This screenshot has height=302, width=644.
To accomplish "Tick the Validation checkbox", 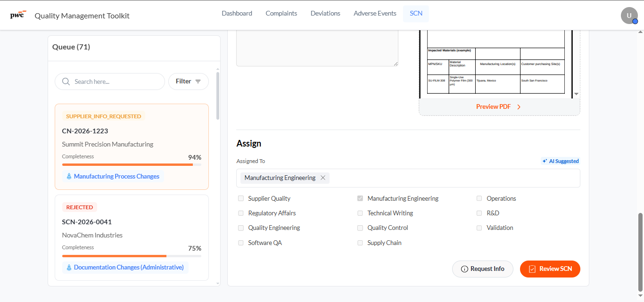I will pyautogui.click(x=479, y=228).
